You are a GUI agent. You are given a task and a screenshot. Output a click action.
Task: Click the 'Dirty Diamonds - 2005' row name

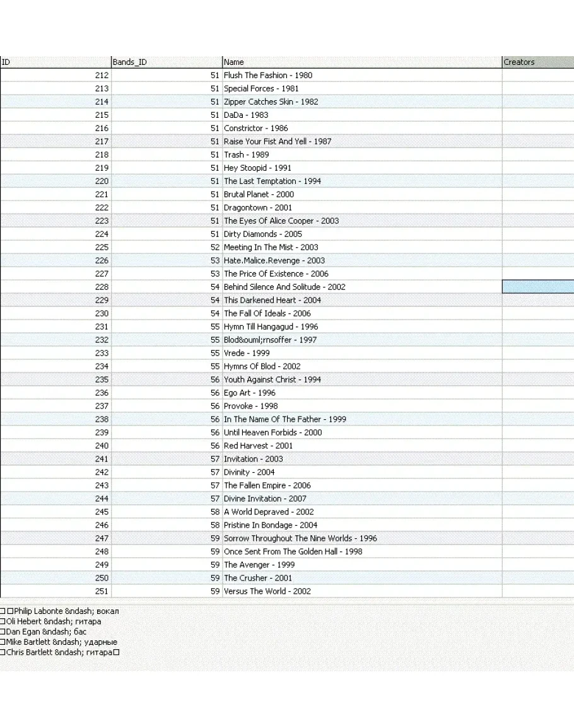262,234
